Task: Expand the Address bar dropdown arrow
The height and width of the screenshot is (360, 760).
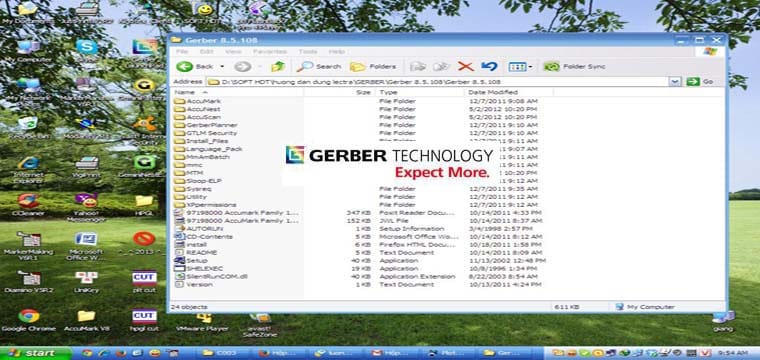Action: click(x=674, y=82)
